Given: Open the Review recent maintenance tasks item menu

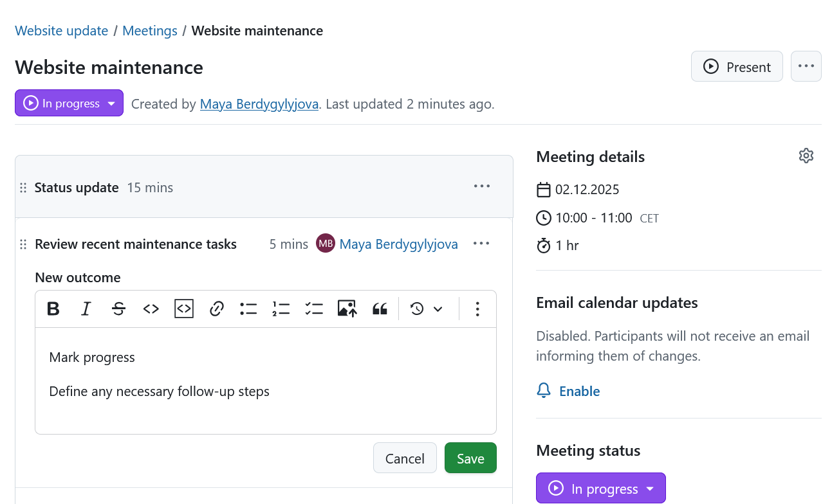Looking at the screenshot, I should click(481, 244).
